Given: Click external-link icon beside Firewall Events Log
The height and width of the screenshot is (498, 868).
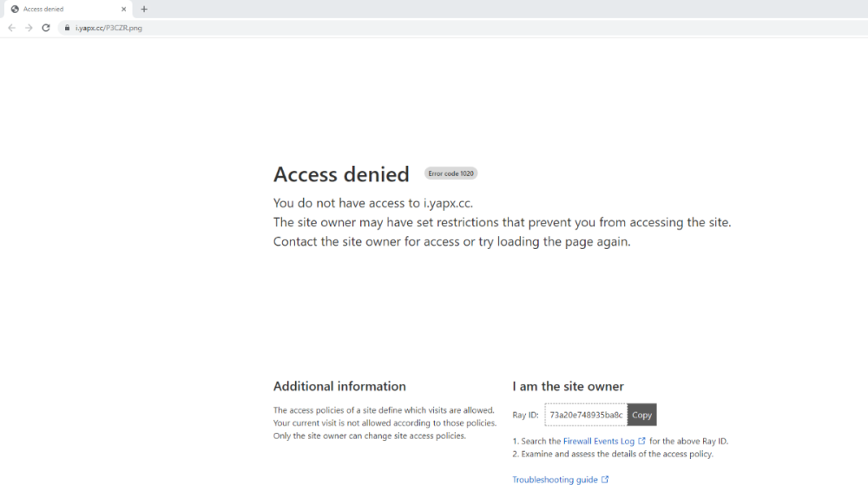Looking at the screenshot, I should pyautogui.click(x=641, y=441).
